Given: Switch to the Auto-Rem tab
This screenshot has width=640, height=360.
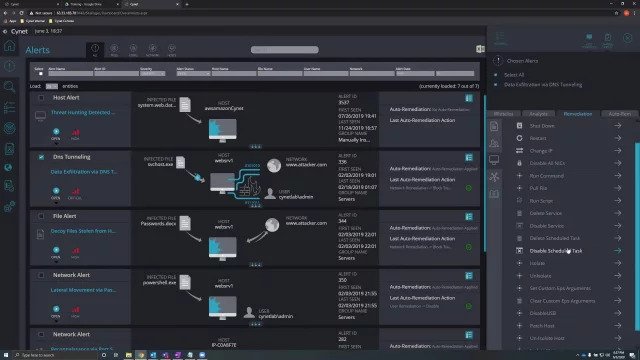Looking at the screenshot, I should (x=620, y=114).
